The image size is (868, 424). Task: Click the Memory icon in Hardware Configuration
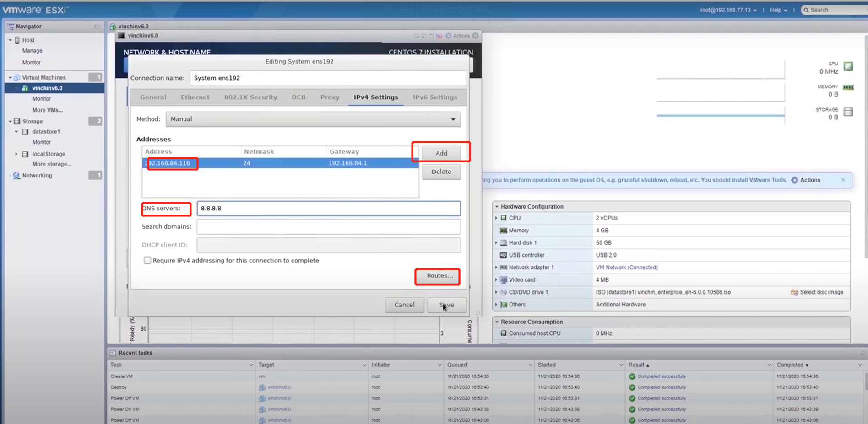pyautogui.click(x=504, y=231)
